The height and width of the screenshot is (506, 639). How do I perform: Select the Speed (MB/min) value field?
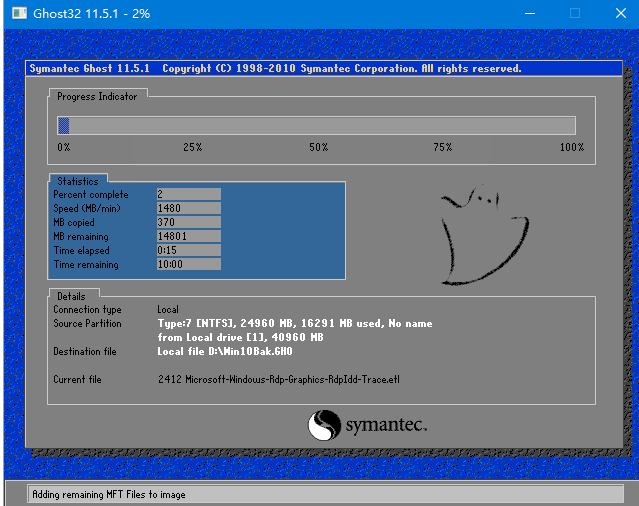188,208
